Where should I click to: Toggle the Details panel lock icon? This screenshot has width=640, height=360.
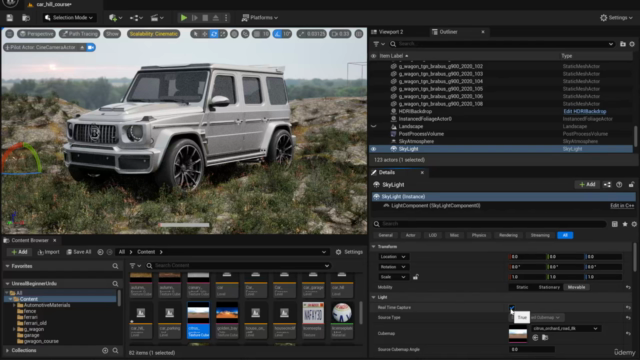click(x=631, y=184)
